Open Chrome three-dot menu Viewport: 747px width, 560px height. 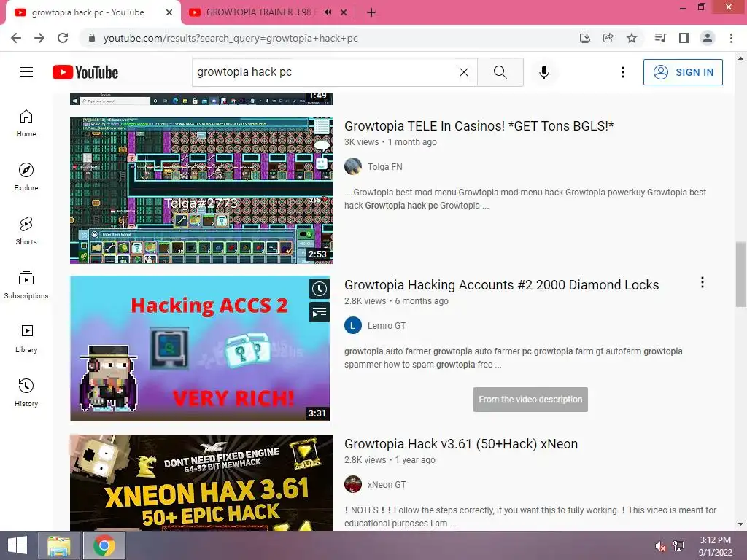click(731, 38)
